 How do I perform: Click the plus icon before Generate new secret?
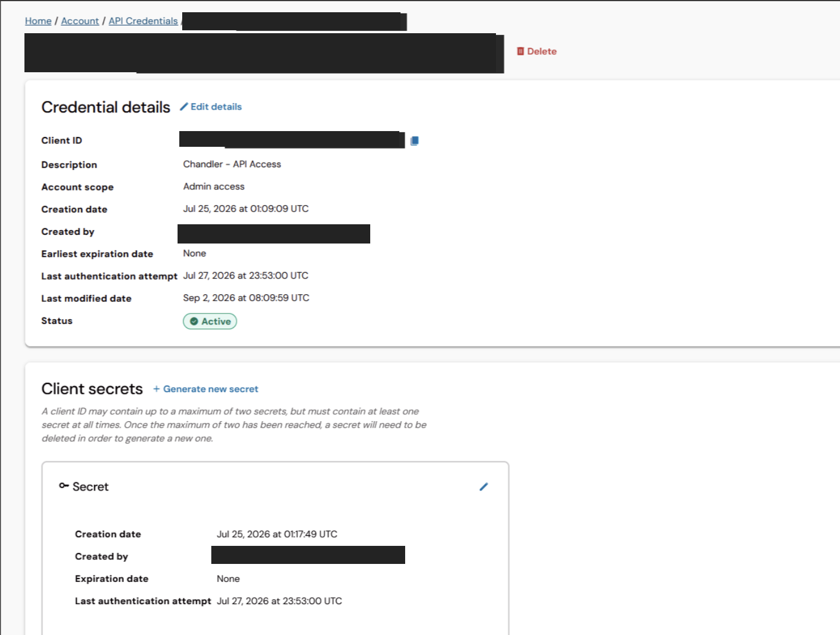[x=156, y=389]
